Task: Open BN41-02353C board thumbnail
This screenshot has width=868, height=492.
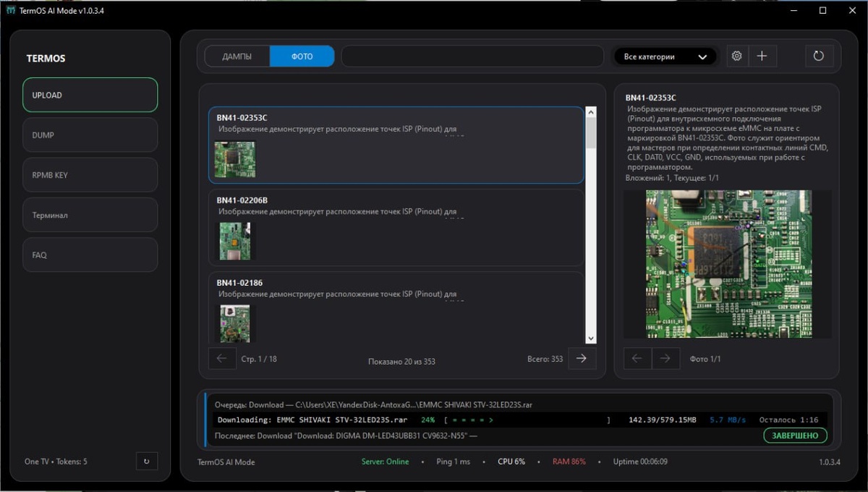Action: pos(235,158)
